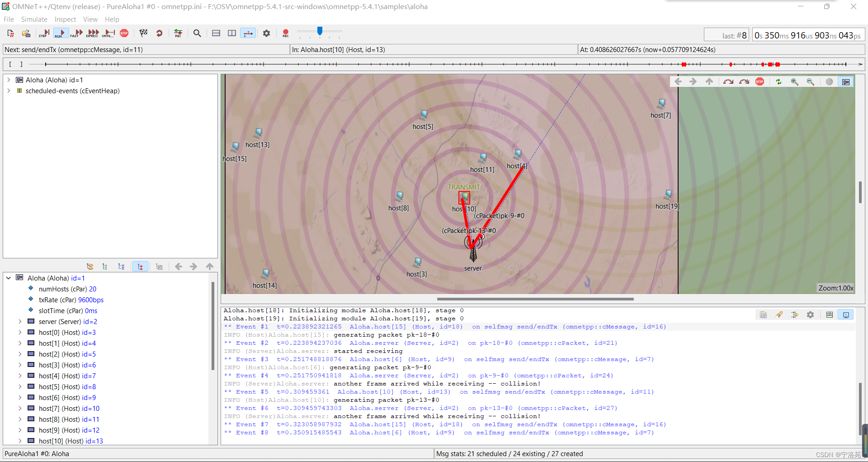Open the Simulate menu
The width and height of the screenshot is (868, 462).
click(34, 19)
